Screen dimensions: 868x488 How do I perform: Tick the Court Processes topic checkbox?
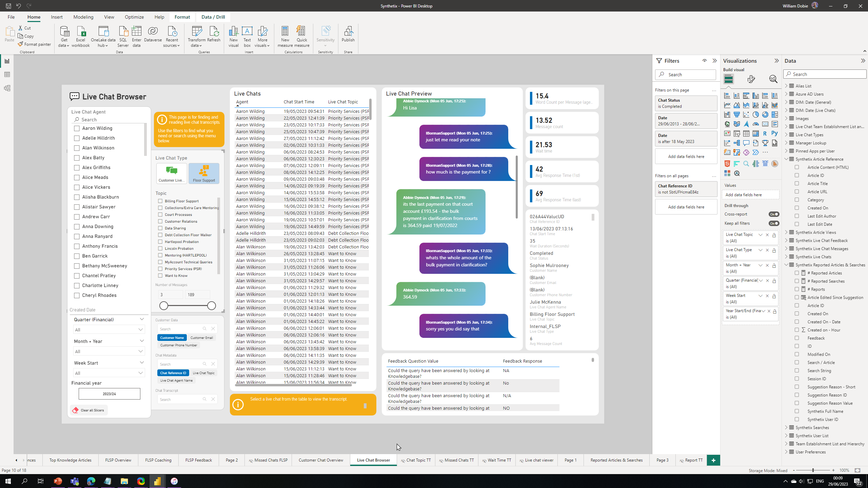tap(160, 215)
